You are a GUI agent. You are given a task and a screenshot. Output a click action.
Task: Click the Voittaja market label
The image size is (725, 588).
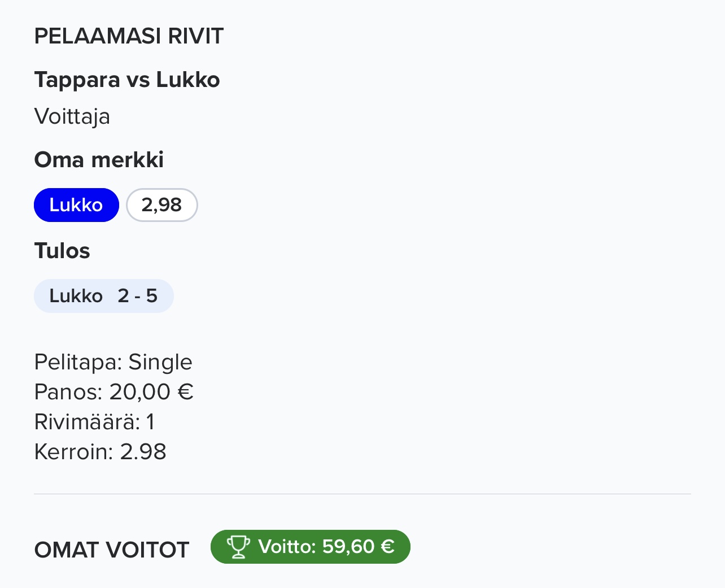72,117
